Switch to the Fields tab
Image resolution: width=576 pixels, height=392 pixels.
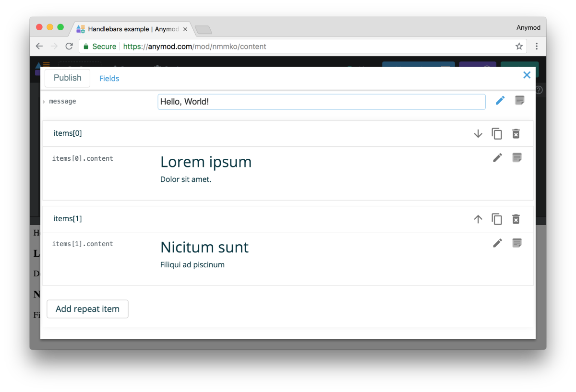coord(109,79)
